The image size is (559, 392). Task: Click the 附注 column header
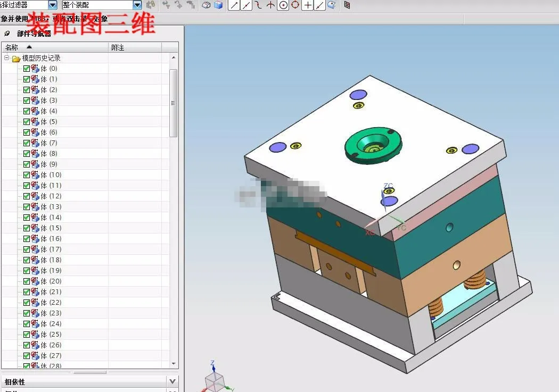(117, 47)
